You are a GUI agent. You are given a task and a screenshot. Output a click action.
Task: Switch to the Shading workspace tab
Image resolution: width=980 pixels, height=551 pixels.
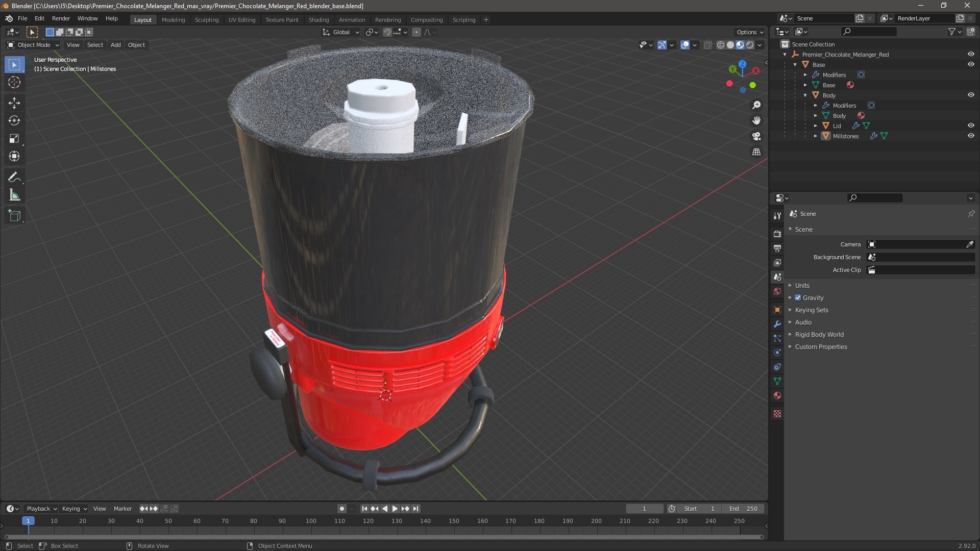(318, 19)
